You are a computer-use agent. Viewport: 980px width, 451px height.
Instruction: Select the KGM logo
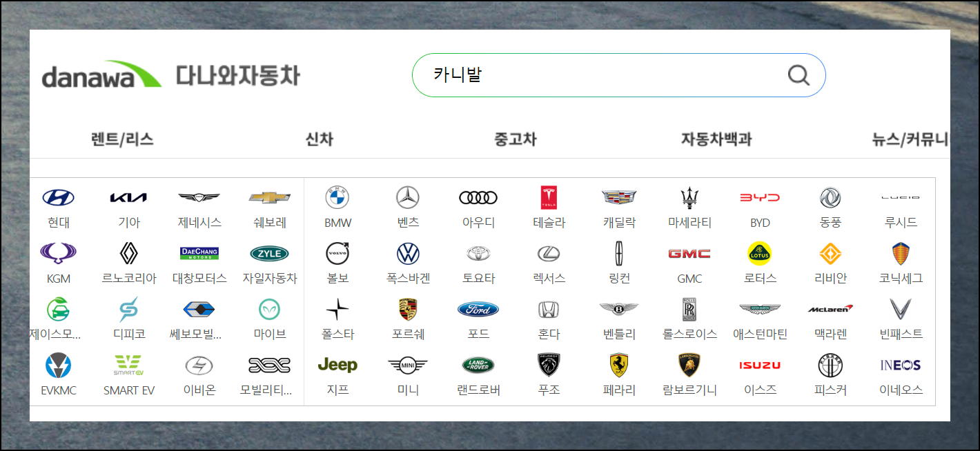pos(59,254)
